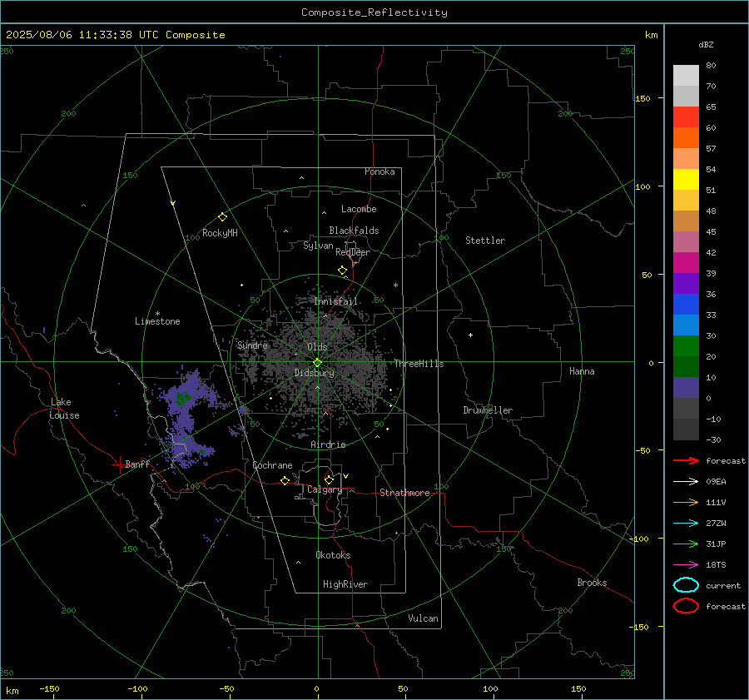Click the Composite_Reflectivity title

[x=374, y=12]
